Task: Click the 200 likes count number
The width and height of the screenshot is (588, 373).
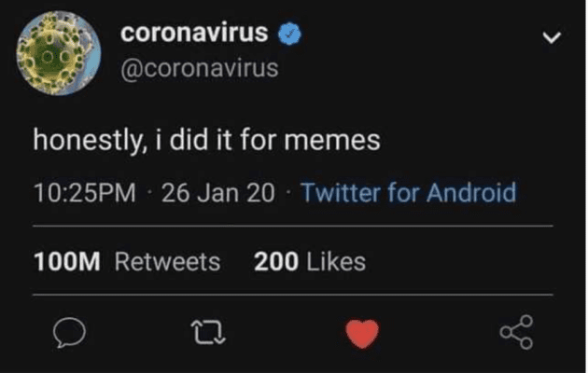Action: 274,262
